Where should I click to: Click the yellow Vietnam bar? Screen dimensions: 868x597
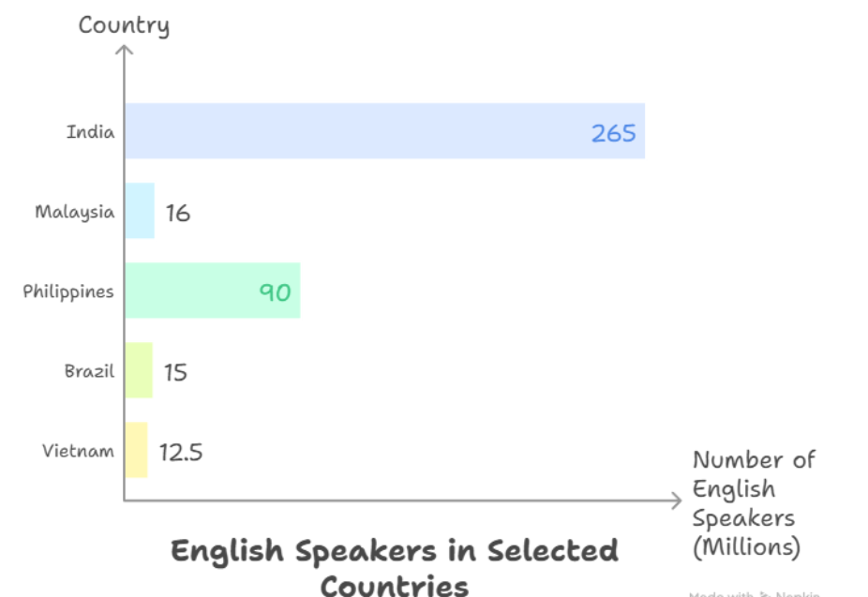pos(136,450)
